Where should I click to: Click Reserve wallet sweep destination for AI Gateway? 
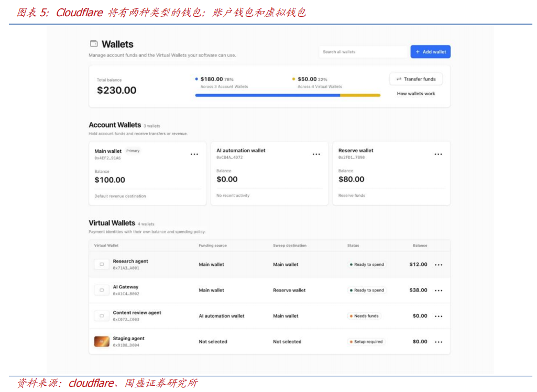pyautogui.click(x=289, y=290)
